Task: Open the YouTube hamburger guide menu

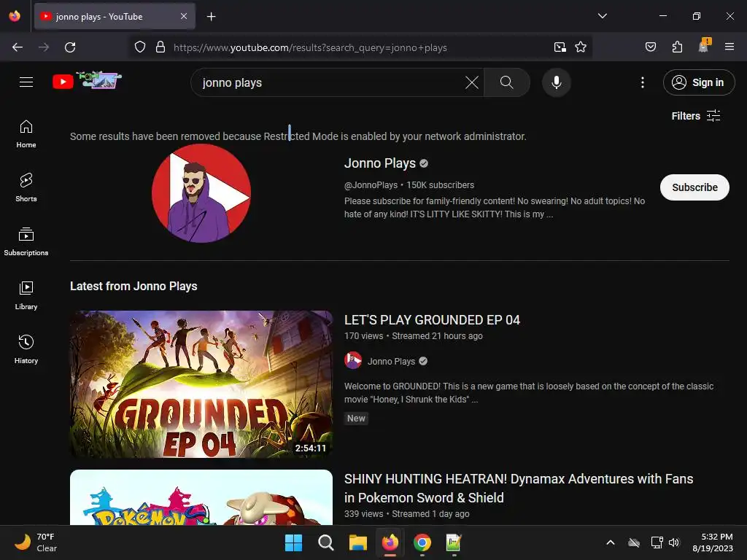Action: click(26, 82)
